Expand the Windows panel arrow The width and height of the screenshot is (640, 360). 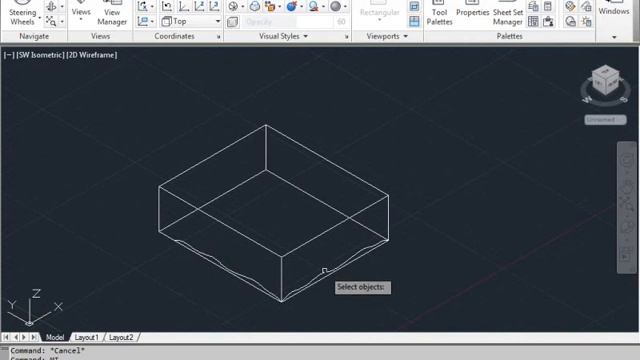coord(614,37)
